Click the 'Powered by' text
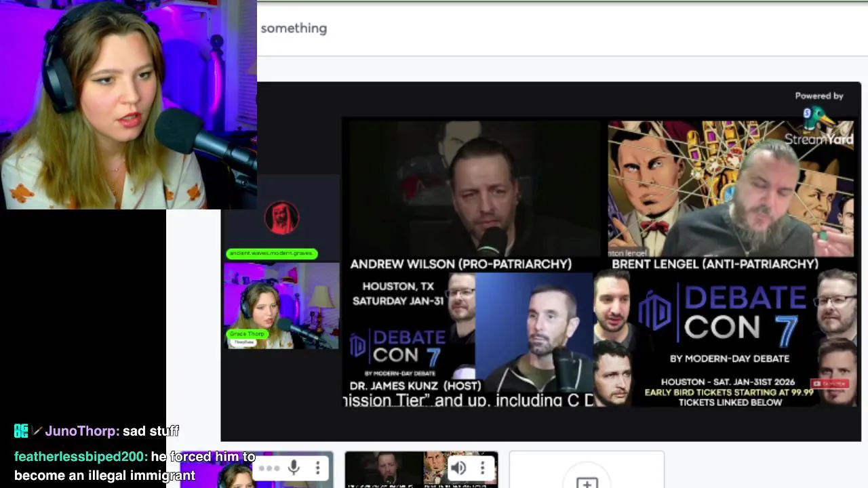 click(818, 96)
